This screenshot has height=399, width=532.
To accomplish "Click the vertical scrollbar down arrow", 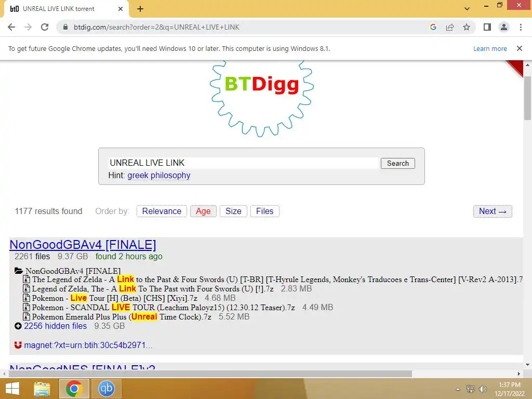I will pyautogui.click(x=527, y=365).
